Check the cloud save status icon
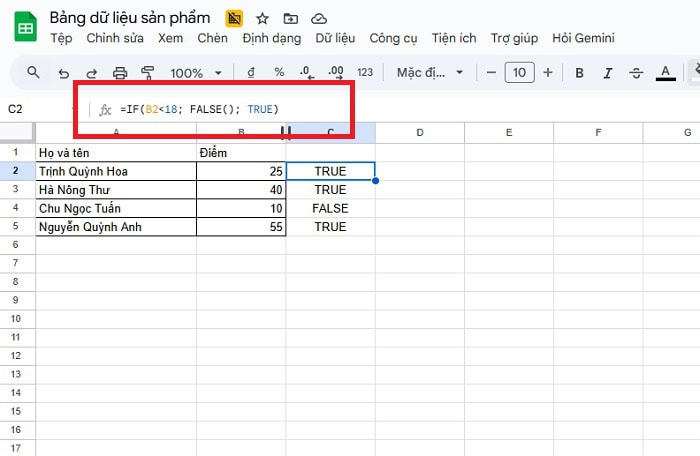700x456 pixels. [x=318, y=18]
